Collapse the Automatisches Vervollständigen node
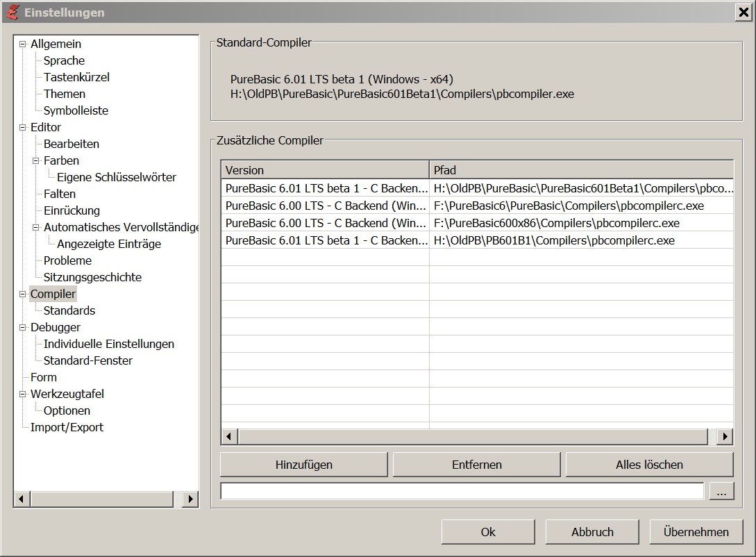 click(35, 228)
